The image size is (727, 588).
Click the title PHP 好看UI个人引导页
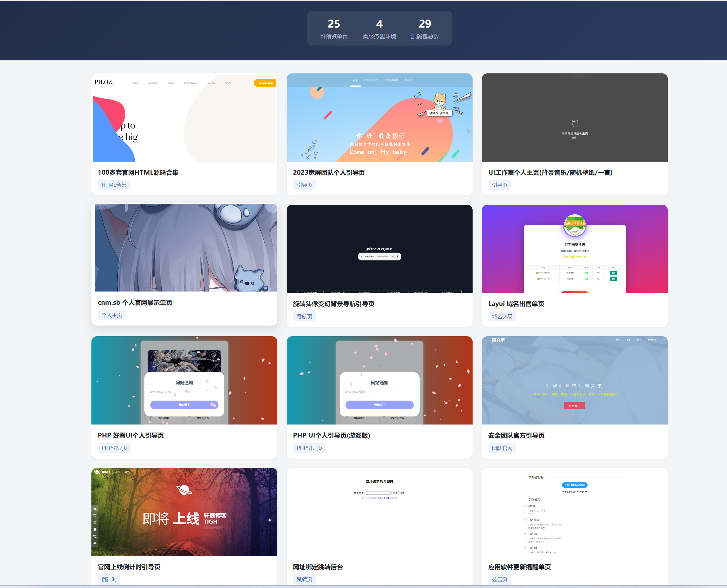(130, 435)
